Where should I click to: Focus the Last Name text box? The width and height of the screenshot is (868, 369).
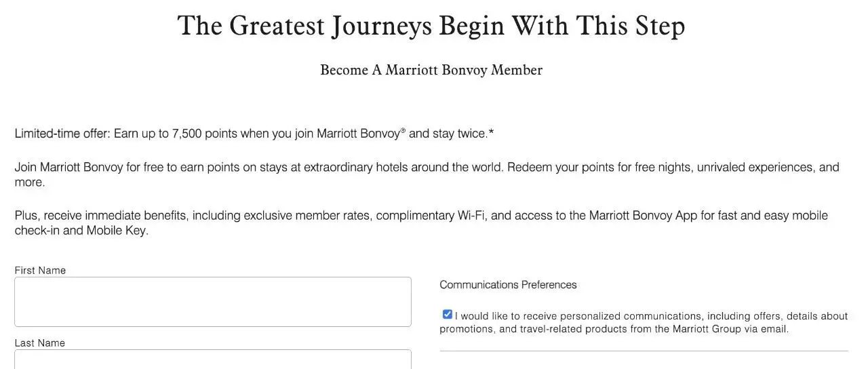coord(212,360)
